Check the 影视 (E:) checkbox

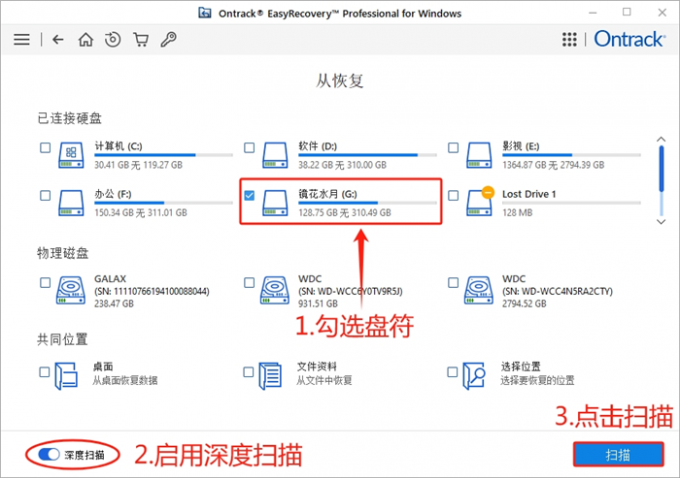click(x=453, y=147)
